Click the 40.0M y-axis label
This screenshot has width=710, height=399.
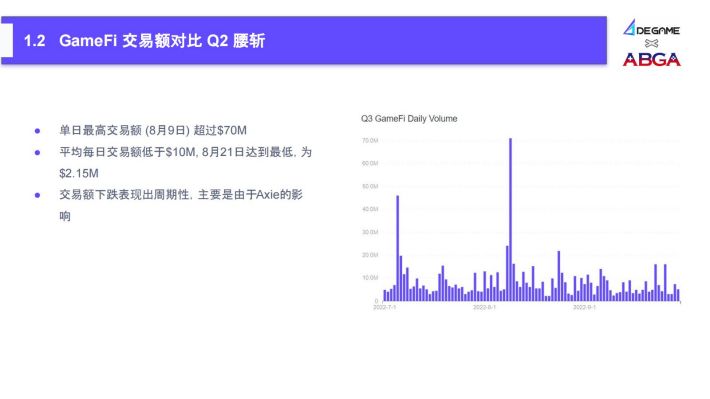(x=370, y=209)
